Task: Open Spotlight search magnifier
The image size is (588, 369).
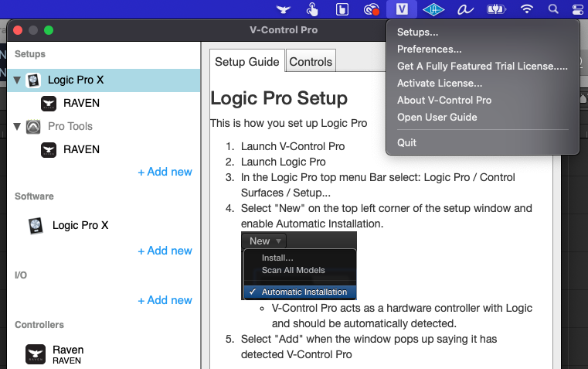Action: tap(553, 9)
